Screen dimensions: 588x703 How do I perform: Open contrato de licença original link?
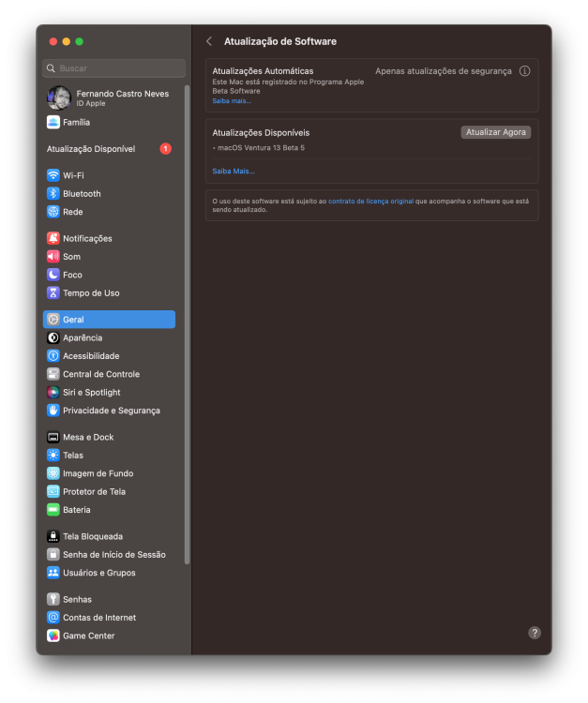click(371, 202)
